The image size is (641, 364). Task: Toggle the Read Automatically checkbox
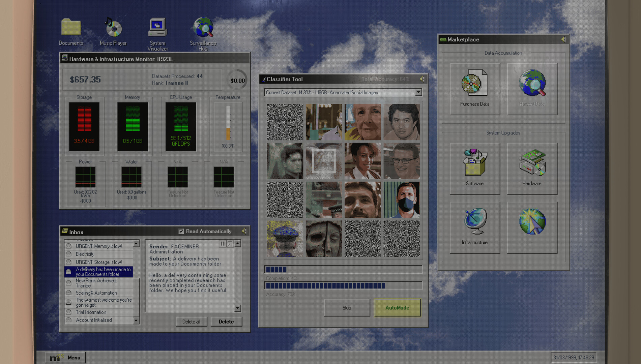[181, 231]
